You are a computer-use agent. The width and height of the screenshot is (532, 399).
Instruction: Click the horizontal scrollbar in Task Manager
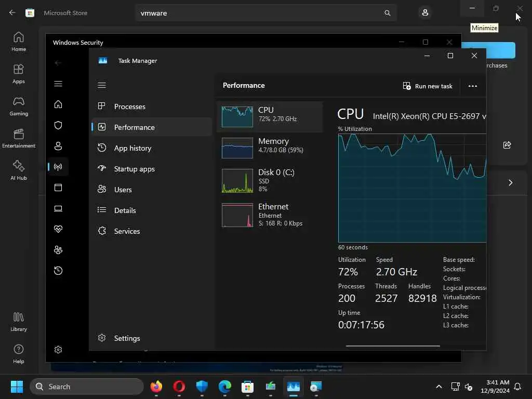pyautogui.click(x=393, y=346)
